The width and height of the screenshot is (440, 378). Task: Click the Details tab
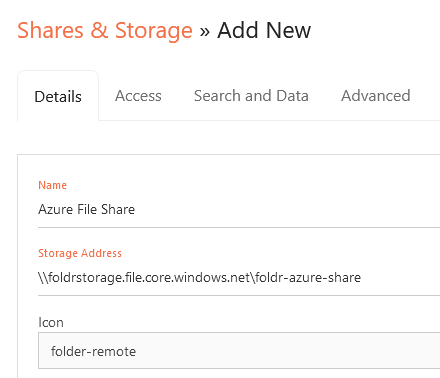(58, 97)
